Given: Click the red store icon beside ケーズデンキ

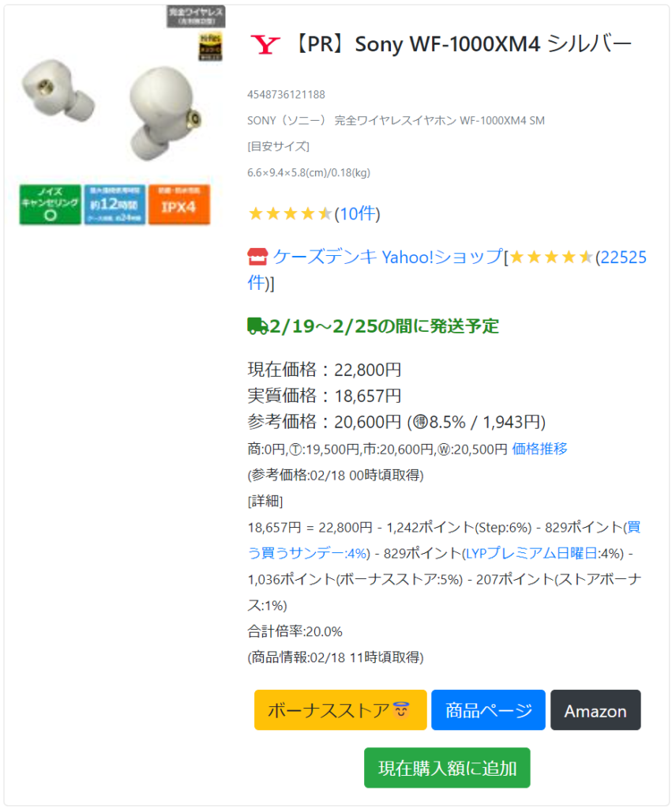Looking at the screenshot, I should [257, 257].
